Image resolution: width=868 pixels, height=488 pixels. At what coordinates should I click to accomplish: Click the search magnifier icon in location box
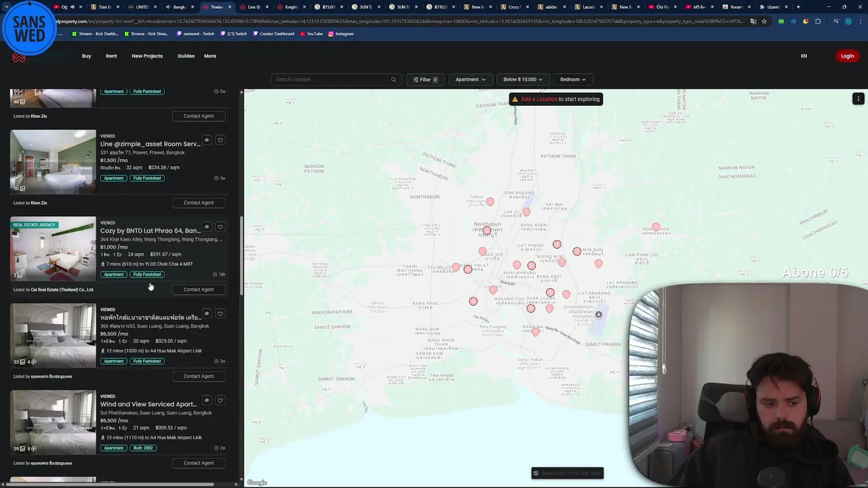pyautogui.click(x=393, y=79)
